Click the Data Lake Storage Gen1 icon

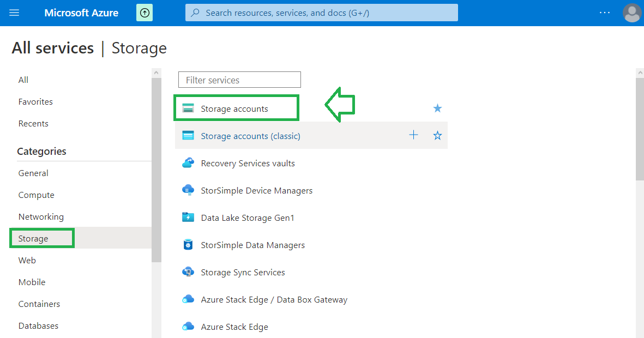(x=188, y=218)
